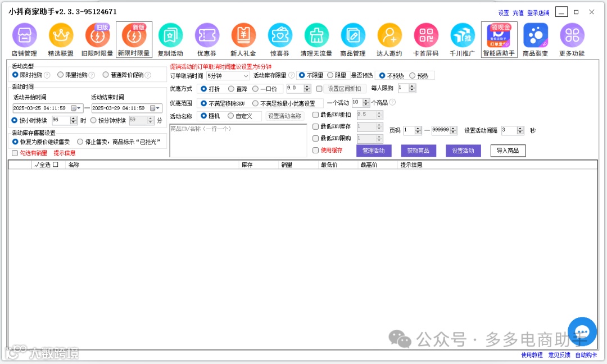Select the 普通降价促销 radio option
This screenshot has width=607, height=364.
point(106,75)
